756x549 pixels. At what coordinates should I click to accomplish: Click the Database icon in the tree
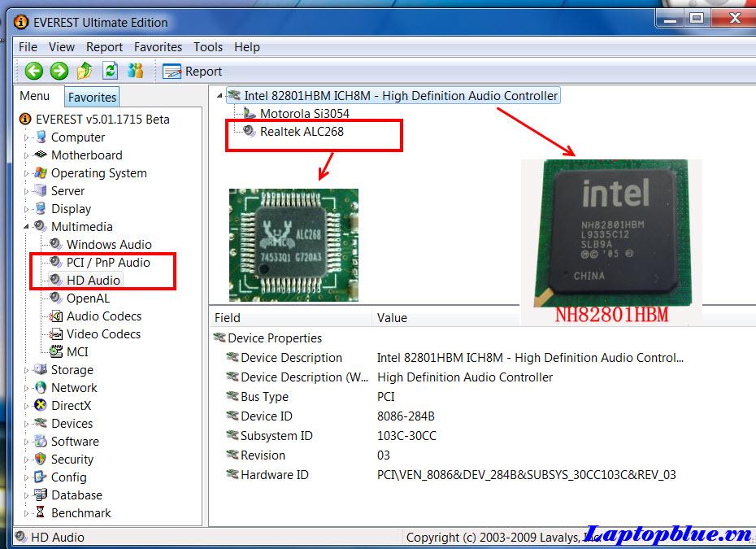click(41, 495)
